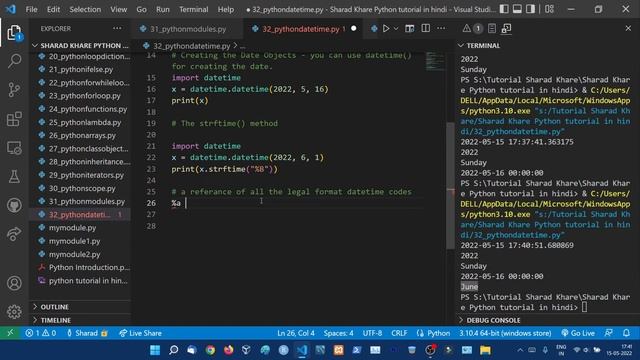640x360 pixels.
Task: Open the Edit menu
Action: coord(53,9)
